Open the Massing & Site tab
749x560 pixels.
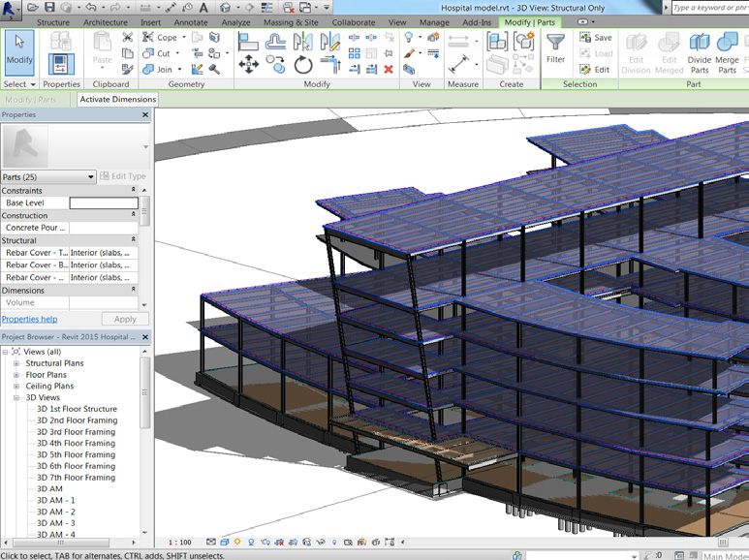tap(290, 21)
